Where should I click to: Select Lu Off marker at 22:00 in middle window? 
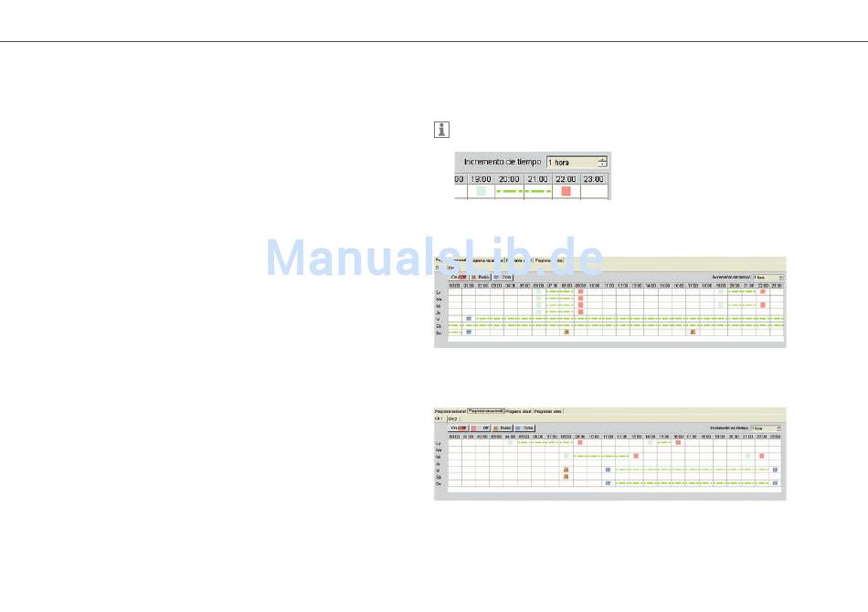point(763,291)
